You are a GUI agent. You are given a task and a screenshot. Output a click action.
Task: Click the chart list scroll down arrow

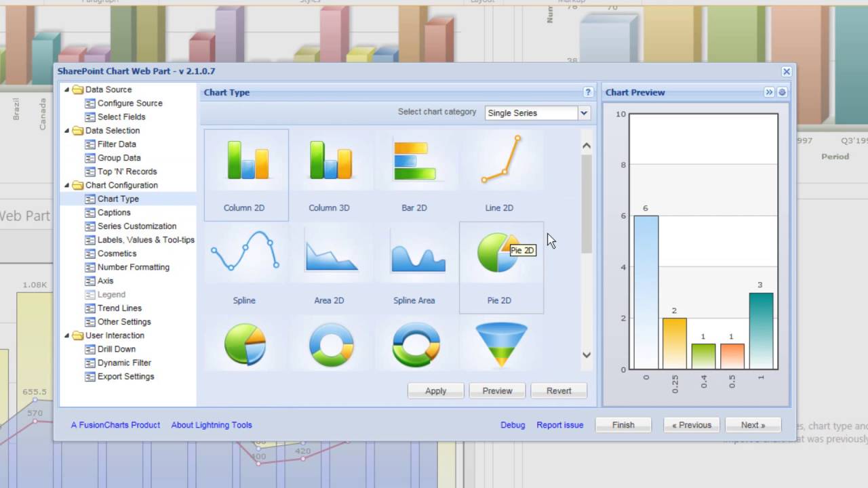point(587,354)
